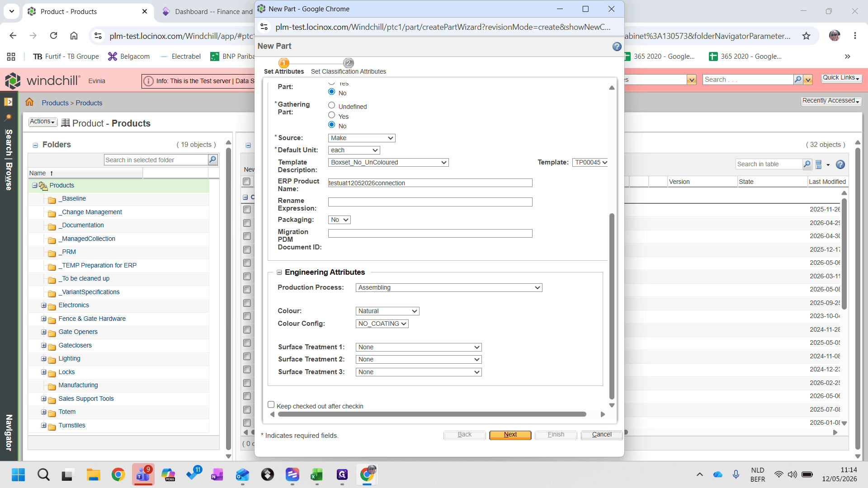This screenshot has height=488, width=868.
Task: Open the Search Browse sidebar icon
Action: pos(8,102)
